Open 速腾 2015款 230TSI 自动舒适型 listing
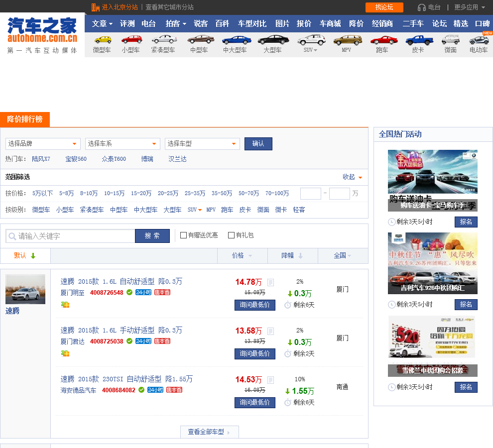Viewport: 493px width, 448px height. [126, 379]
